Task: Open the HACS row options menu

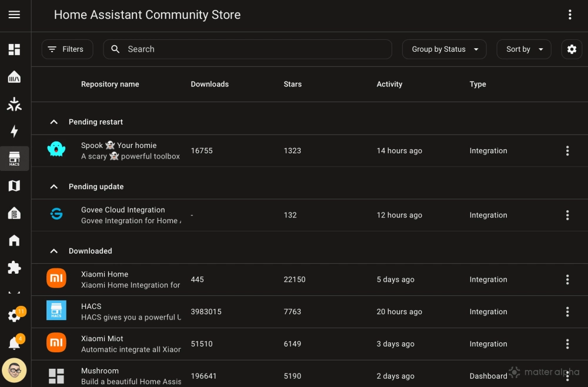Action: [x=567, y=312]
